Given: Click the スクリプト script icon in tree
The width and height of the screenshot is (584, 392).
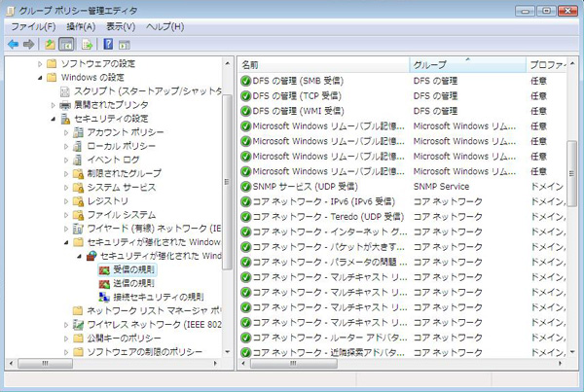Looking at the screenshot, I should pyautogui.click(x=65, y=91).
